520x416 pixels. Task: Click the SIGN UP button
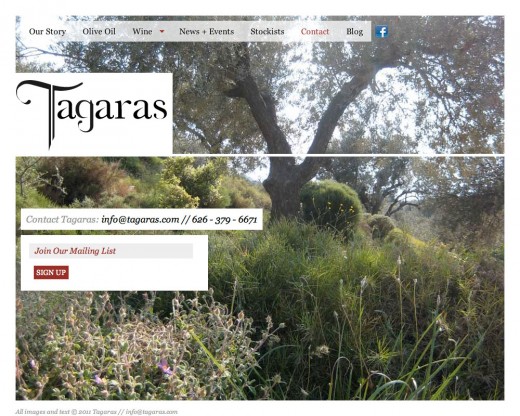pyautogui.click(x=51, y=272)
